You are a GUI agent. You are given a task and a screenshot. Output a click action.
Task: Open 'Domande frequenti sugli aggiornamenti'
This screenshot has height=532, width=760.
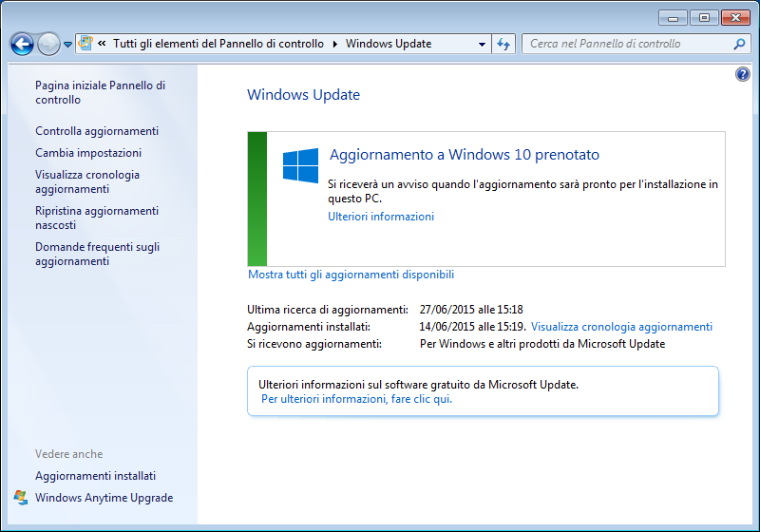click(x=98, y=254)
